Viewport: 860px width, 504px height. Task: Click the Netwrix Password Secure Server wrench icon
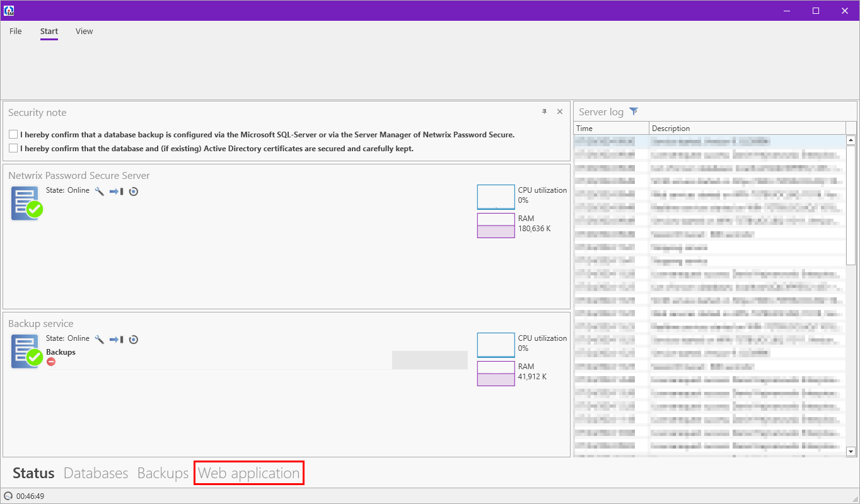coord(99,191)
